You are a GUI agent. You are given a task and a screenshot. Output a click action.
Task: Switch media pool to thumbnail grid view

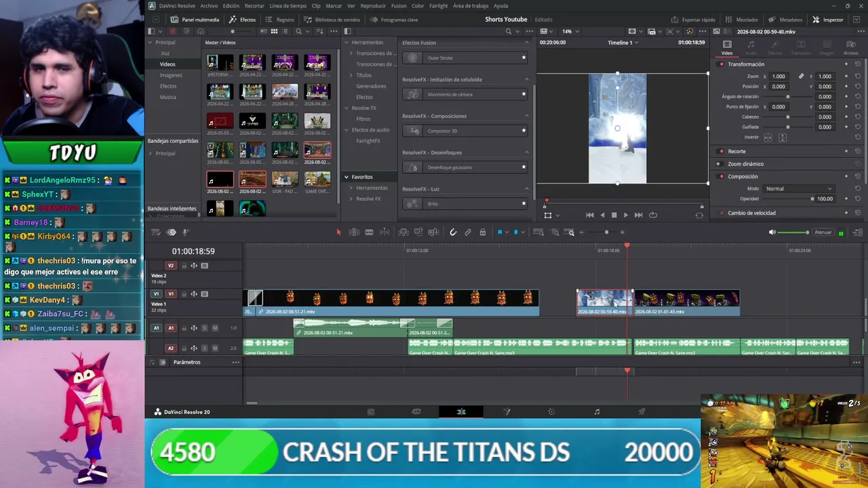274,31
